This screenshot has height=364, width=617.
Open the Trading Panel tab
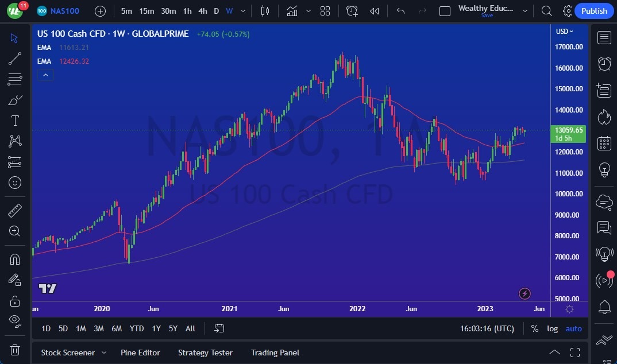click(275, 353)
